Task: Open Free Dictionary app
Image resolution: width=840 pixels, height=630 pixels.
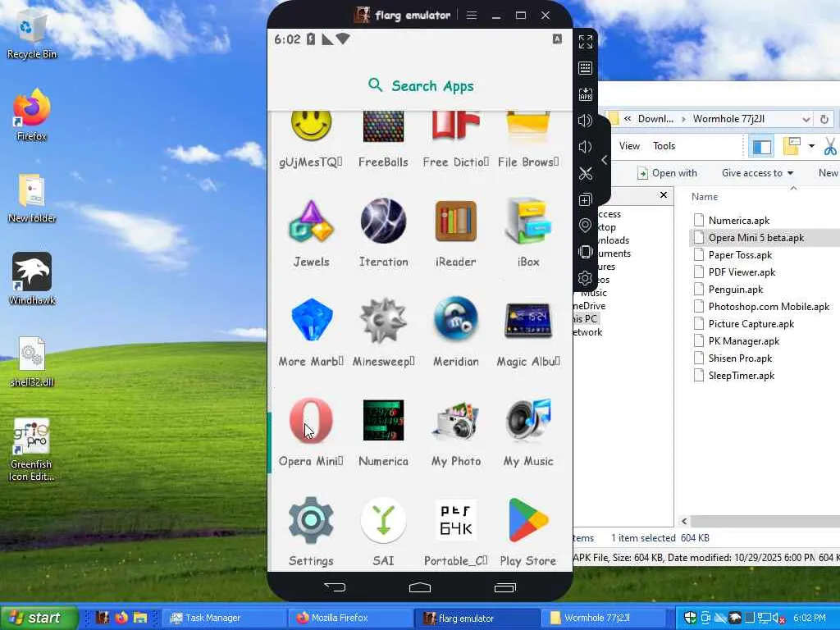Action: tap(456, 140)
